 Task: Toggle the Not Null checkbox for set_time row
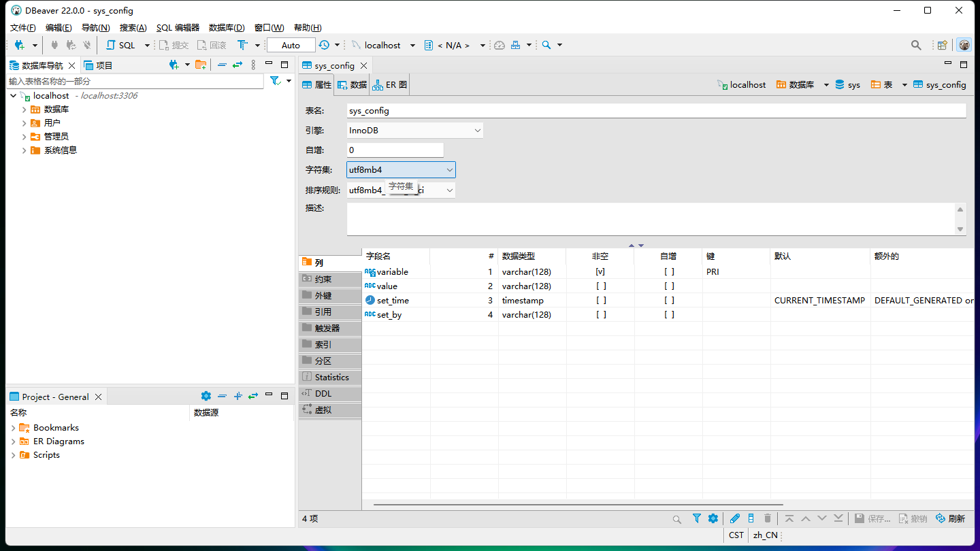601,301
